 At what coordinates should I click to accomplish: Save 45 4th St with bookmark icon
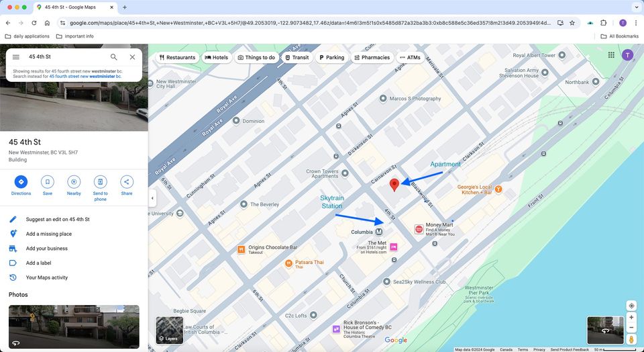[47, 182]
